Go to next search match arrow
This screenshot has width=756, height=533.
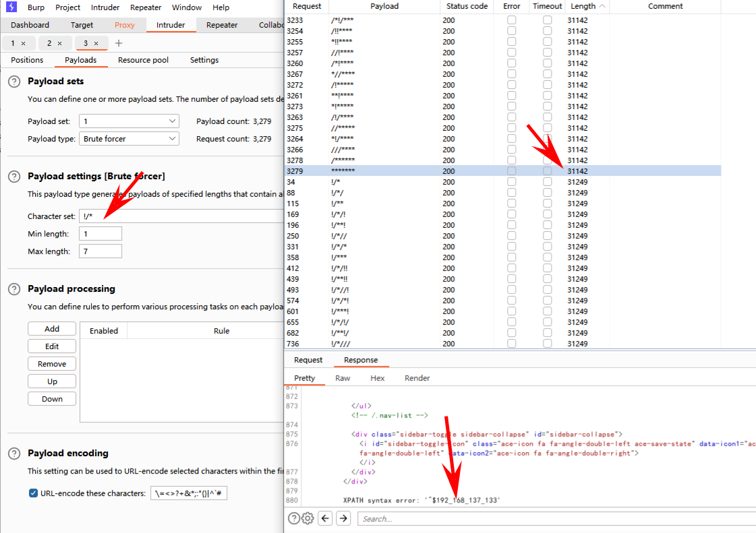(x=343, y=519)
